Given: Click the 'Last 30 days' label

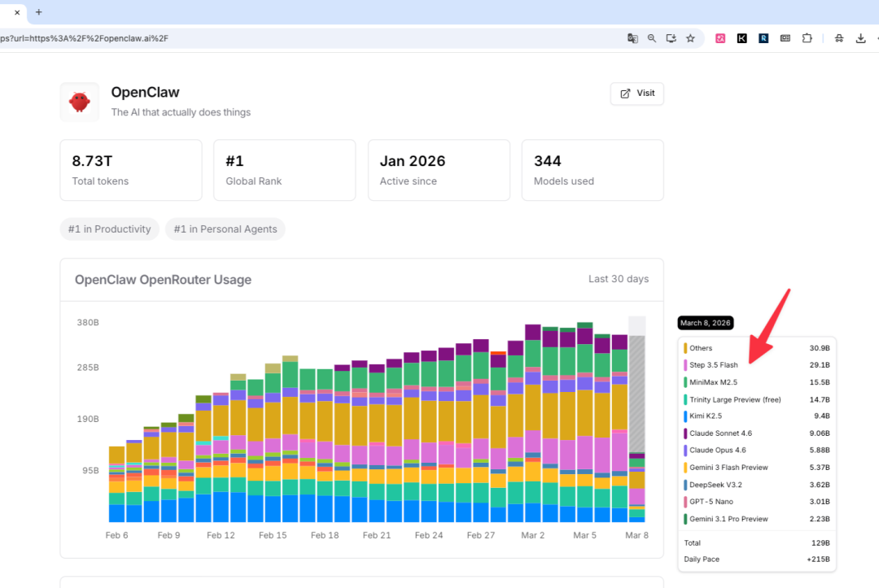Looking at the screenshot, I should click(619, 279).
